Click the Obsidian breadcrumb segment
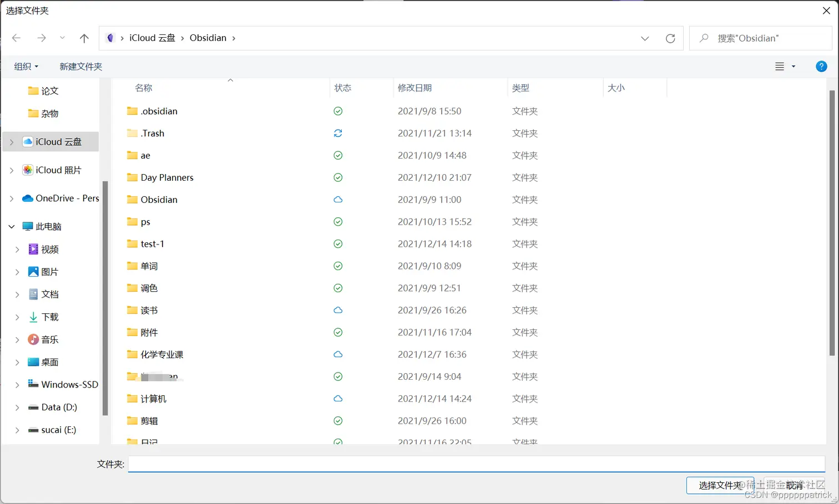Screen dimensions: 839x504 pyautogui.click(x=208, y=38)
